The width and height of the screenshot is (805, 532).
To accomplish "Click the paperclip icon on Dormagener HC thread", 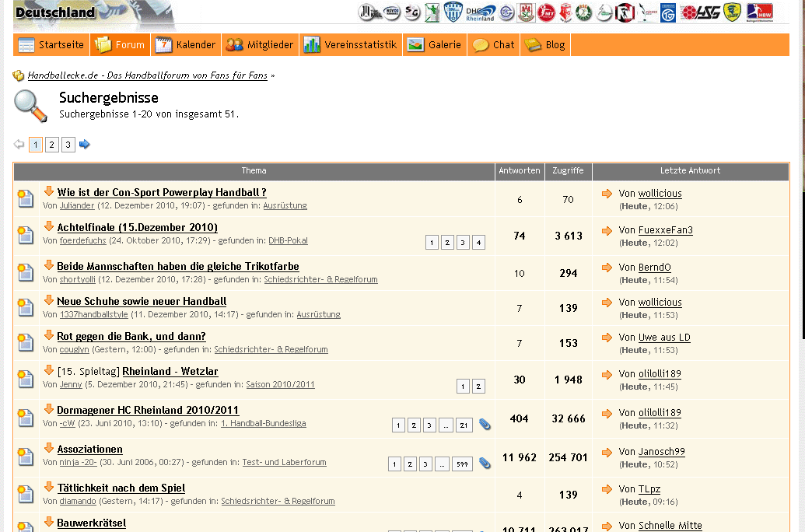I will 485,425.
